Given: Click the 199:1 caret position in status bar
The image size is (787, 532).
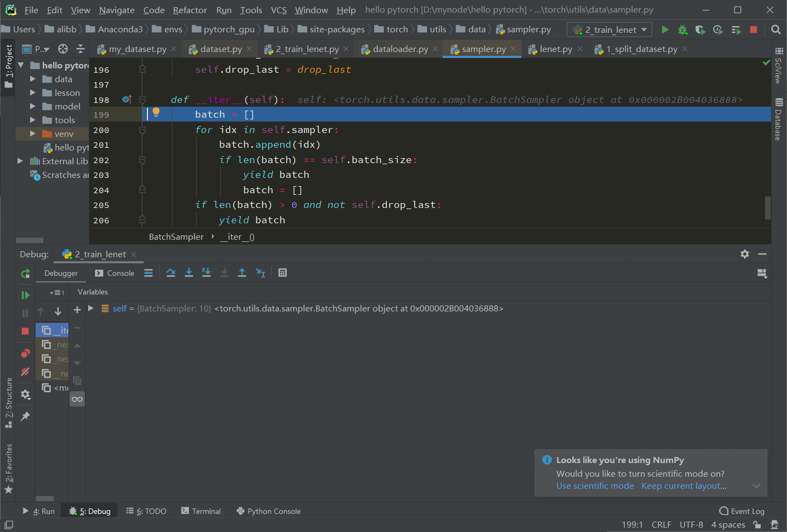Looking at the screenshot, I should [x=633, y=524].
